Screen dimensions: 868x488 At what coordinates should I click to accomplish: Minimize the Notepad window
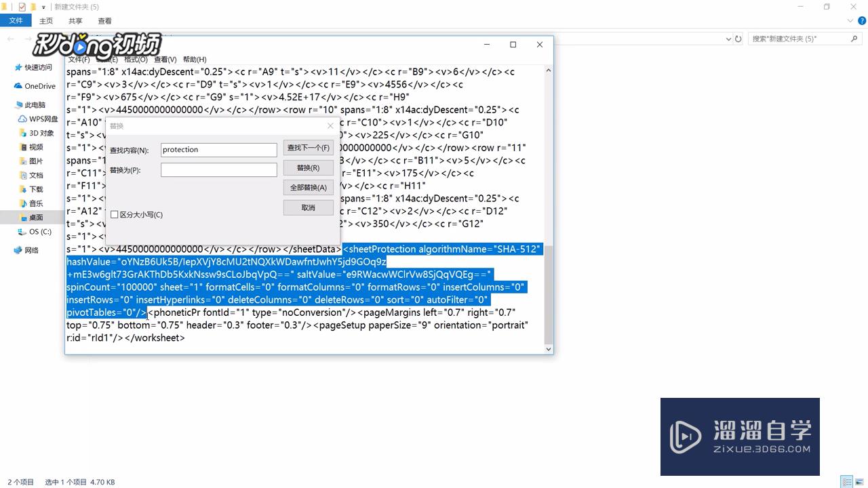(x=487, y=45)
